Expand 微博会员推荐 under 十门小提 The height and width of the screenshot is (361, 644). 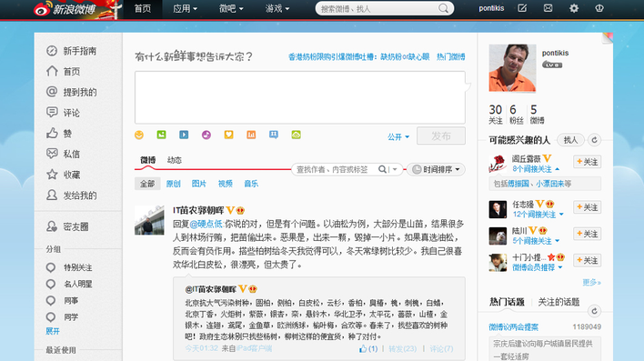click(538, 267)
